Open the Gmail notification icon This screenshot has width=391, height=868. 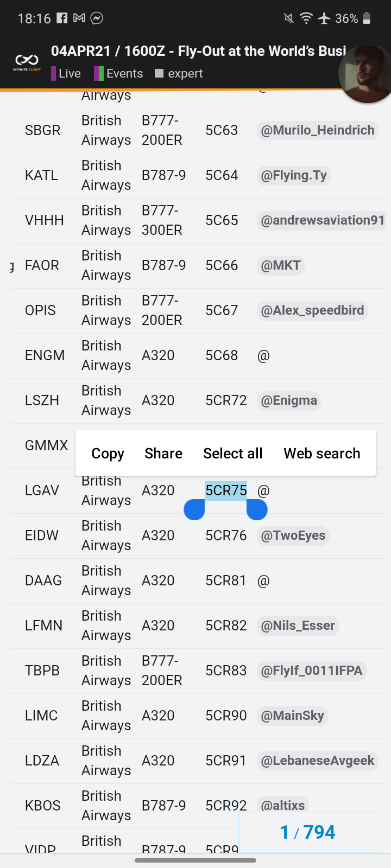point(79,18)
